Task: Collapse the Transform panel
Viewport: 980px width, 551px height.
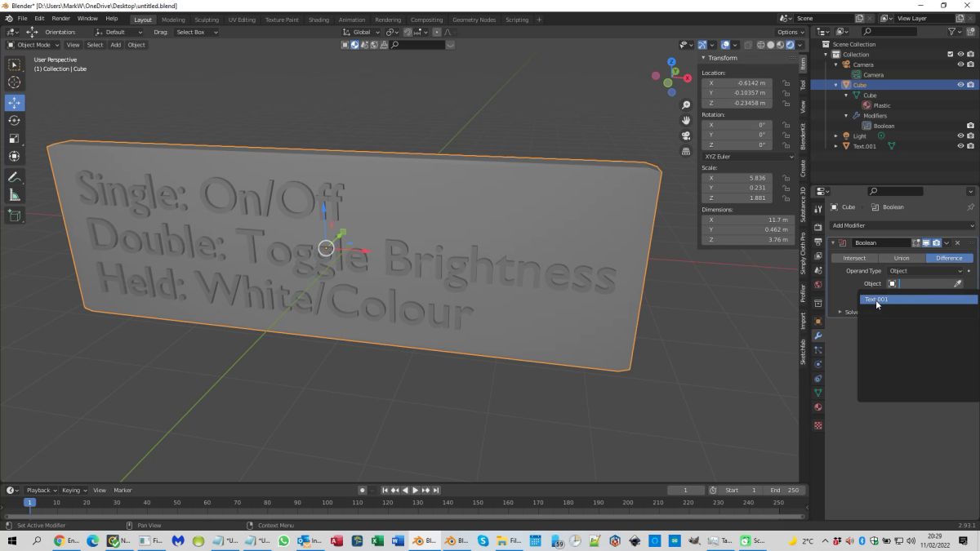Action: 722,58
